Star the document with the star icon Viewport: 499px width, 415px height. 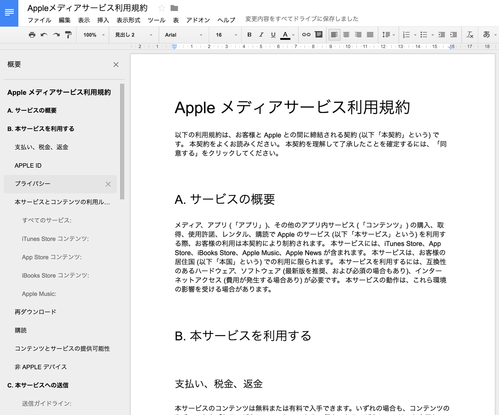(161, 8)
